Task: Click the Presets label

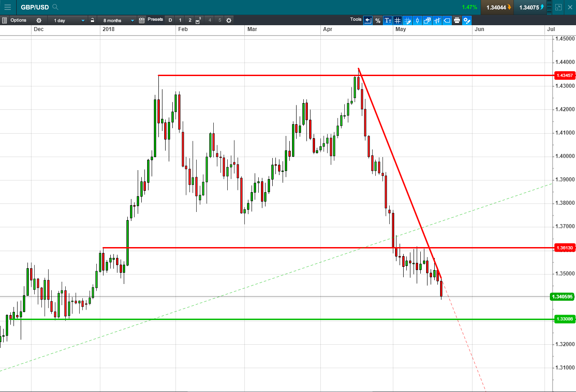Action: point(155,20)
